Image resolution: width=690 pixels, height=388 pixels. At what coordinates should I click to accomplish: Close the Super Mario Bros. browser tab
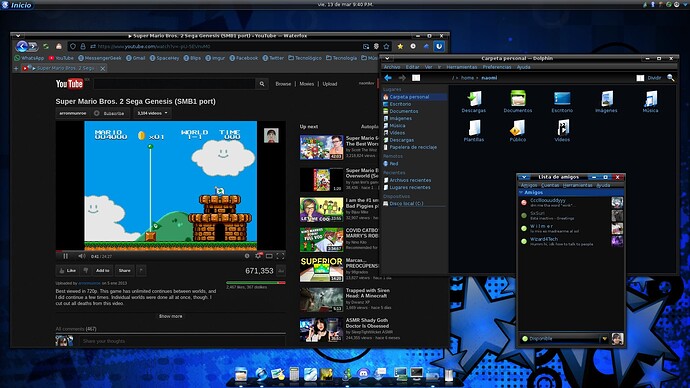[x=103, y=68]
